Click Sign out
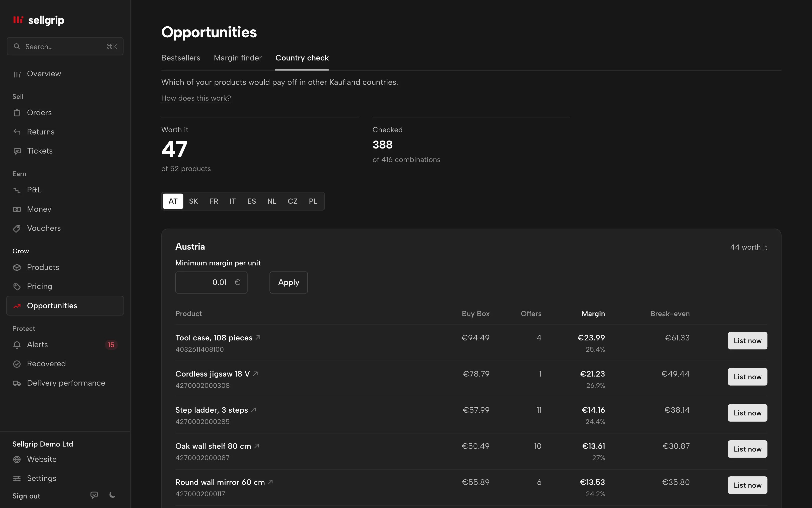This screenshot has width=812, height=508. (x=26, y=496)
